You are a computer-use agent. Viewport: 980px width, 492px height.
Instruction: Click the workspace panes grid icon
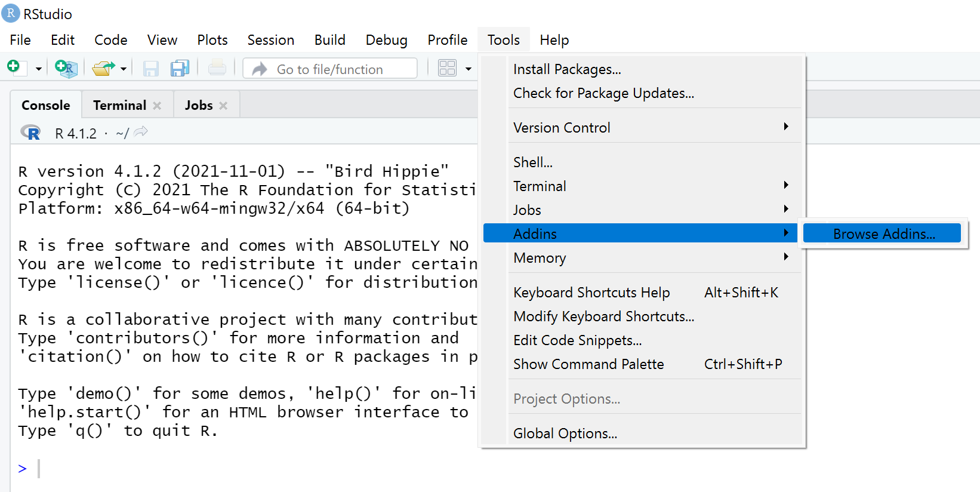pos(447,68)
